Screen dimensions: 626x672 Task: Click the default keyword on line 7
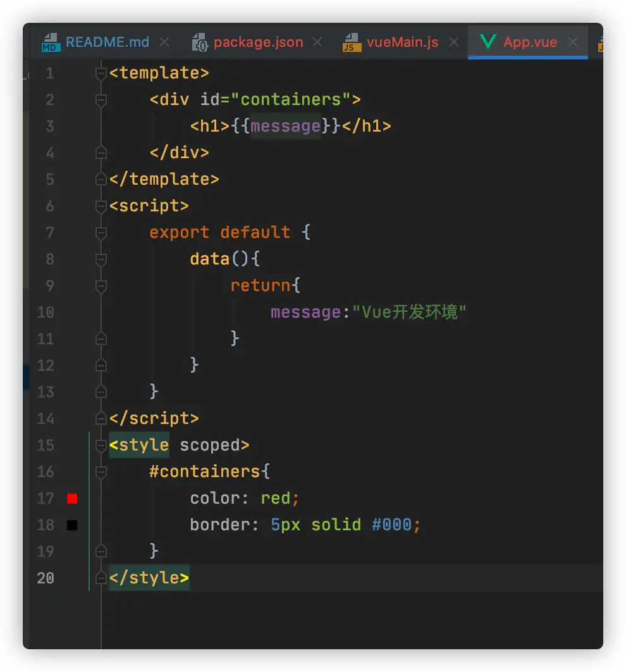(255, 233)
